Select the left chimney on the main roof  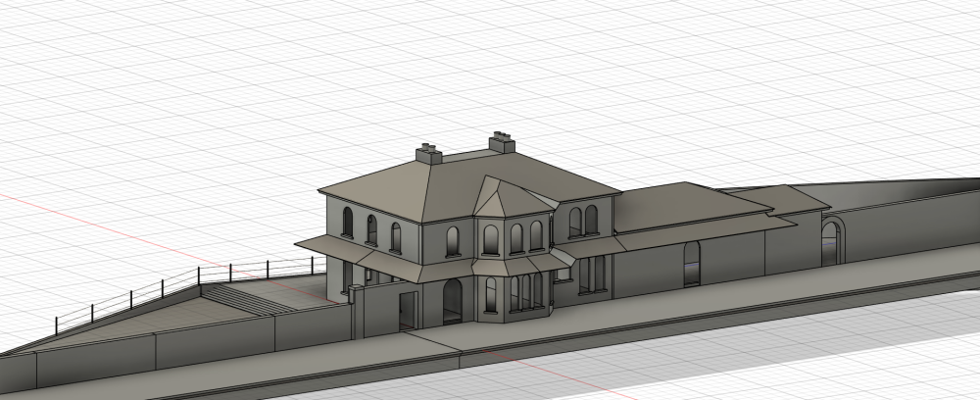tap(429, 154)
